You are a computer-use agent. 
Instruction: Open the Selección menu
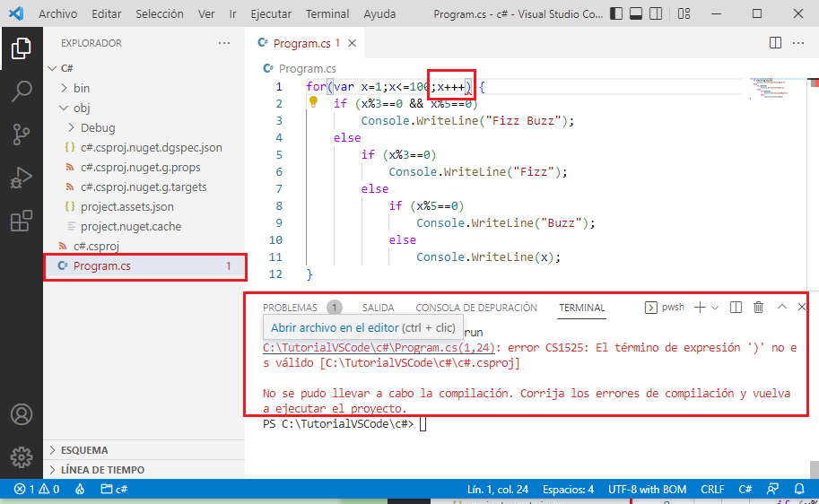tap(160, 14)
